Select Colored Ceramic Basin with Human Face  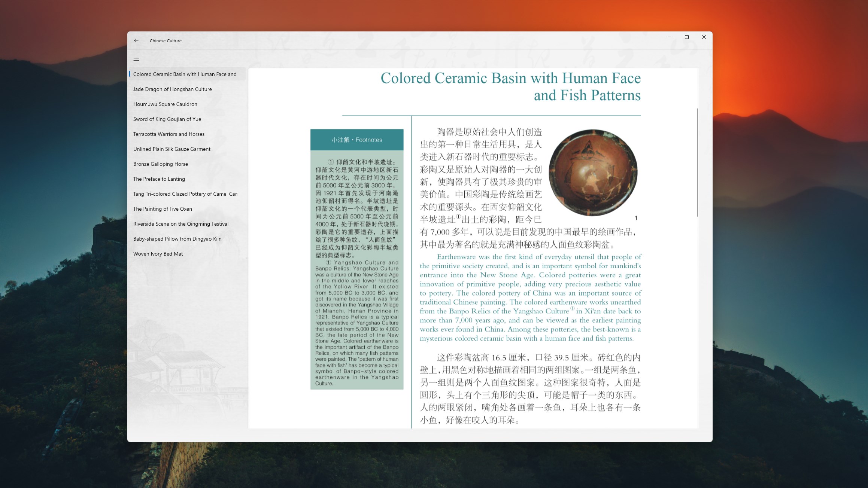pyautogui.click(x=185, y=74)
